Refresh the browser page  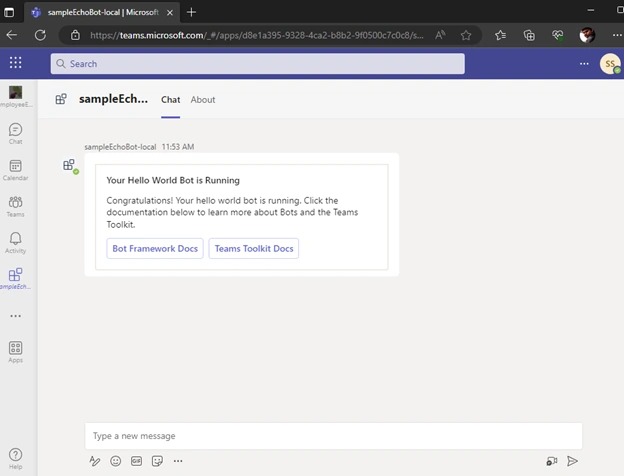tap(40, 35)
